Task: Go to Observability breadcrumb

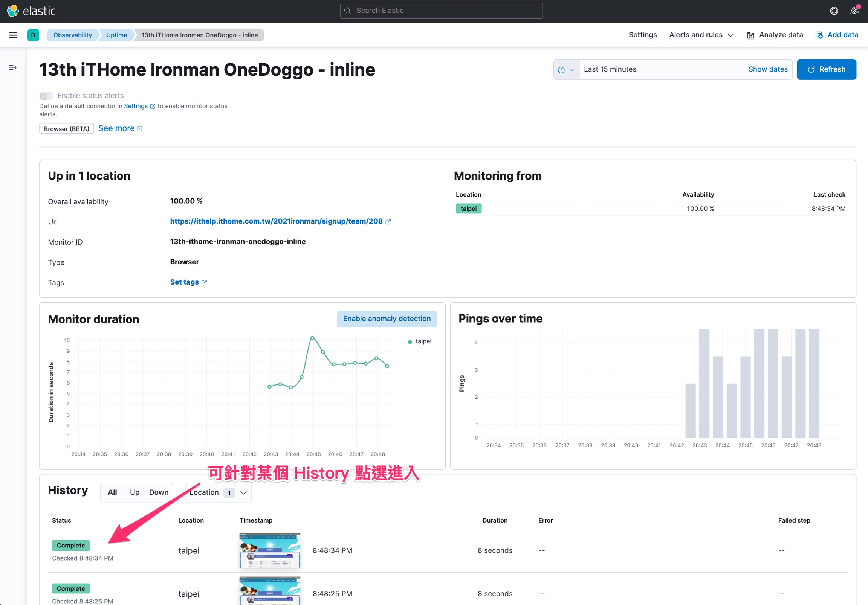Action: click(72, 35)
